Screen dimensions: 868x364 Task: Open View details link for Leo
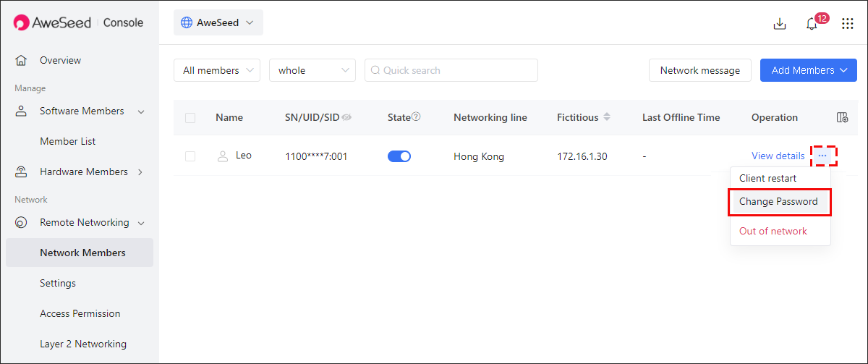point(778,156)
